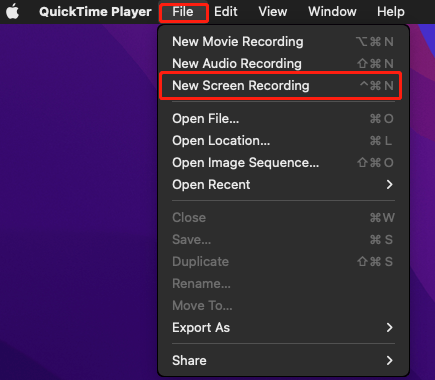Image resolution: width=435 pixels, height=380 pixels.
Task: Open the Edit menu
Action: click(226, 12)
